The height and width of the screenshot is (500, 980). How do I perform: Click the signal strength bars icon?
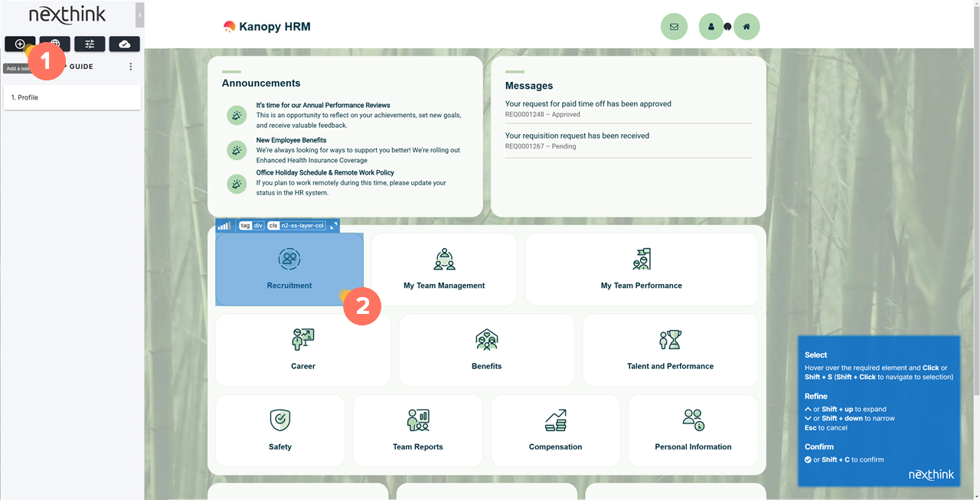224,226
